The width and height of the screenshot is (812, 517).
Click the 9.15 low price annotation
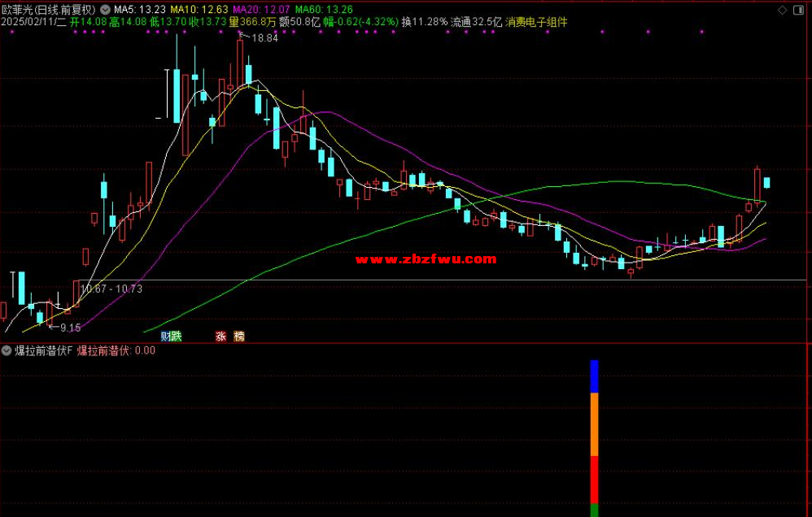point(71,328)
